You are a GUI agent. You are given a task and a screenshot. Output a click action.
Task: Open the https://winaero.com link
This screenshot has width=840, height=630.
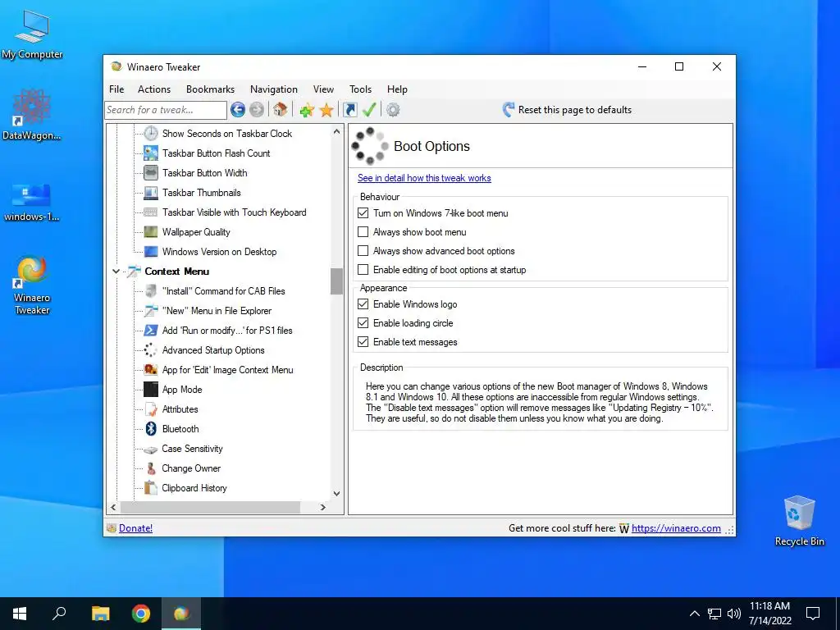tap(676, 528)
